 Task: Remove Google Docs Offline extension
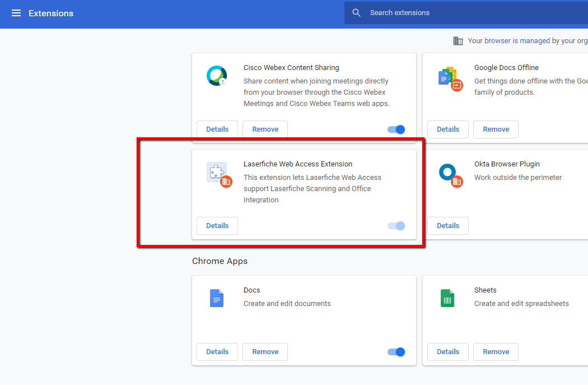pos(496,129)
